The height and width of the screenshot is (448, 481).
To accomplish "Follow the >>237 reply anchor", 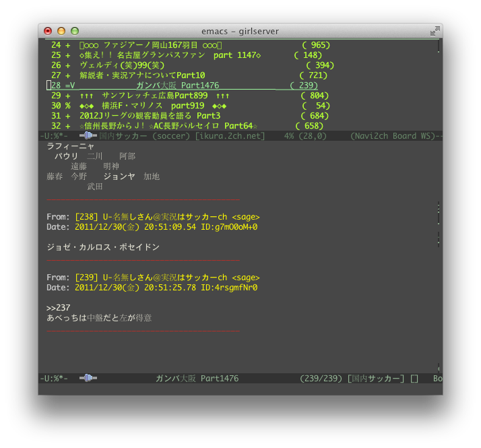I will [59, 308].
